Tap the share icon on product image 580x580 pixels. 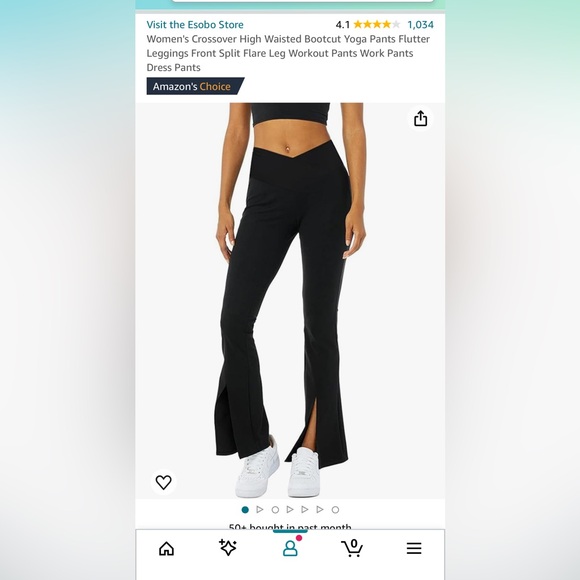click(x=421, y=119)
